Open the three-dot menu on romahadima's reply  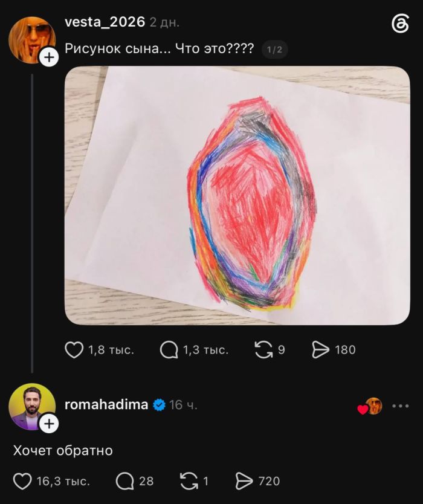pyautogui.click(x=401, y=406)
